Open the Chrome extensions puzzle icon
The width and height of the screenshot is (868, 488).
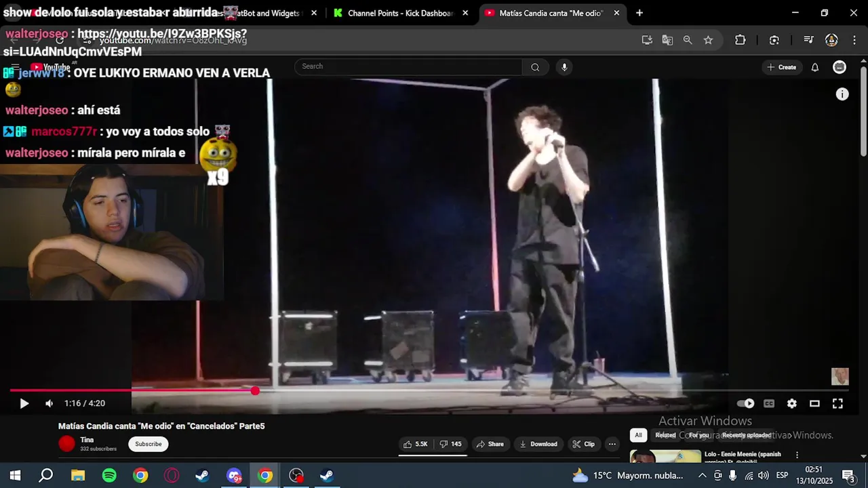[741, 40]
